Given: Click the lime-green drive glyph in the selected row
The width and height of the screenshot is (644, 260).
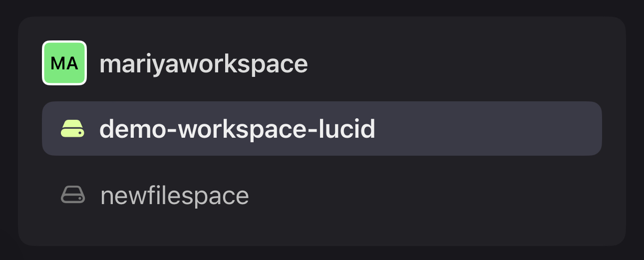Looking at the screenshot, I should point(72,129).
